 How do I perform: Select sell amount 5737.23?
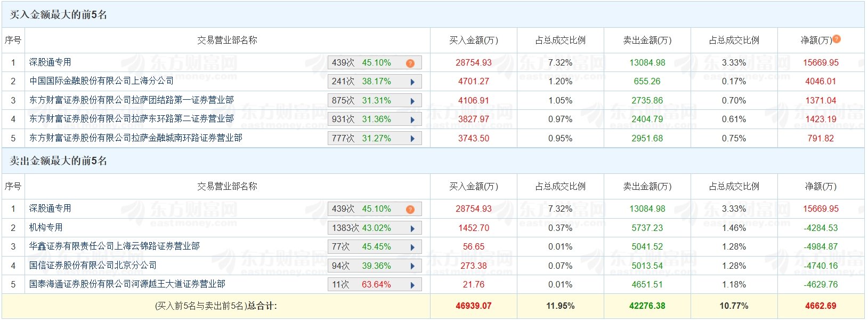(647, 228)
